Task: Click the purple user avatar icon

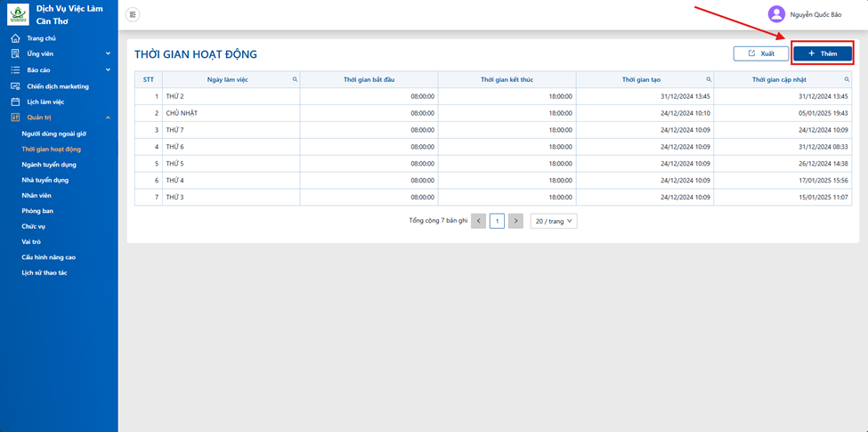Action: [x=776, y=14]
